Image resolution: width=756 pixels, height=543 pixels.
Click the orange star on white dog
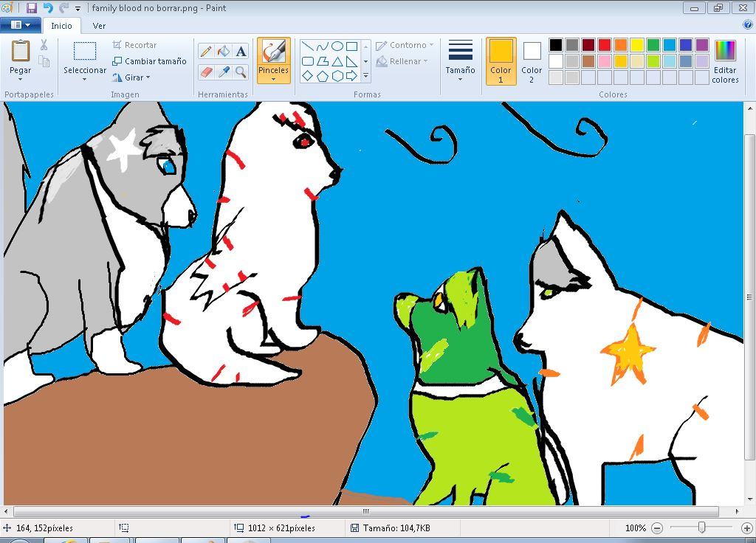628,355
